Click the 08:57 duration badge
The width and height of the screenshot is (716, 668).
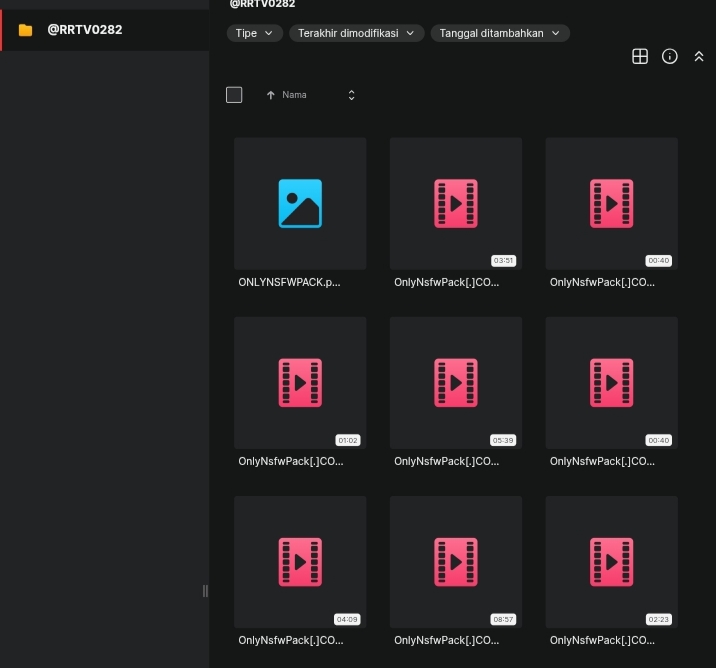(503, 620)
